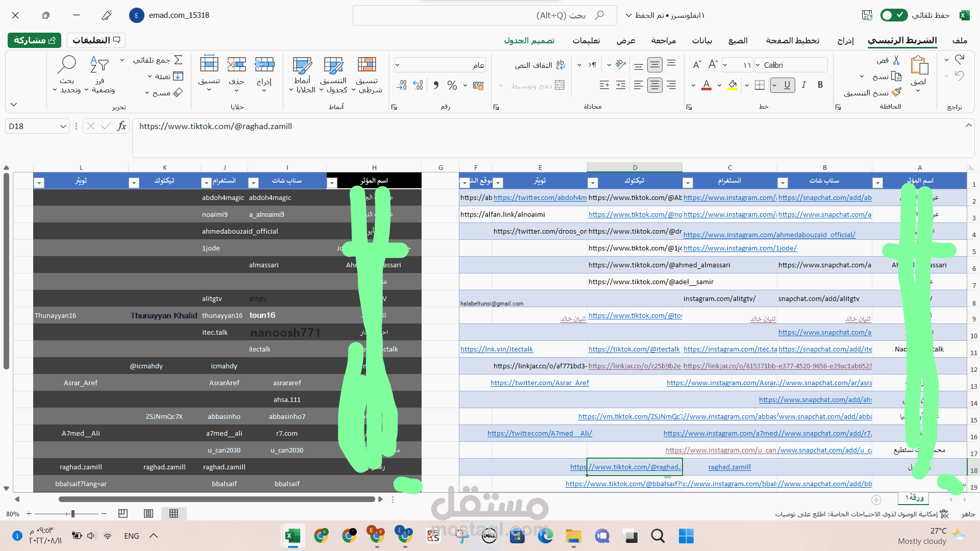Open the Calibri font name dropdown
Screen dimensions: 980x551
coord(758,65)
